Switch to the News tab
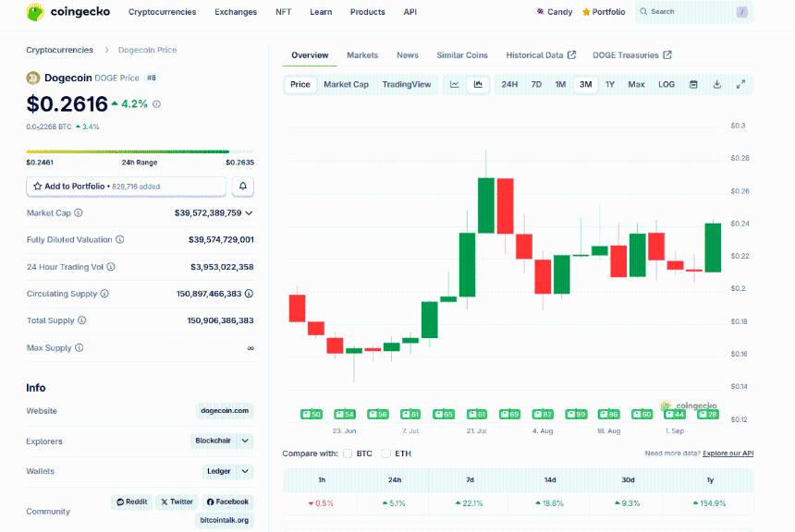 (x=408, y=55)
